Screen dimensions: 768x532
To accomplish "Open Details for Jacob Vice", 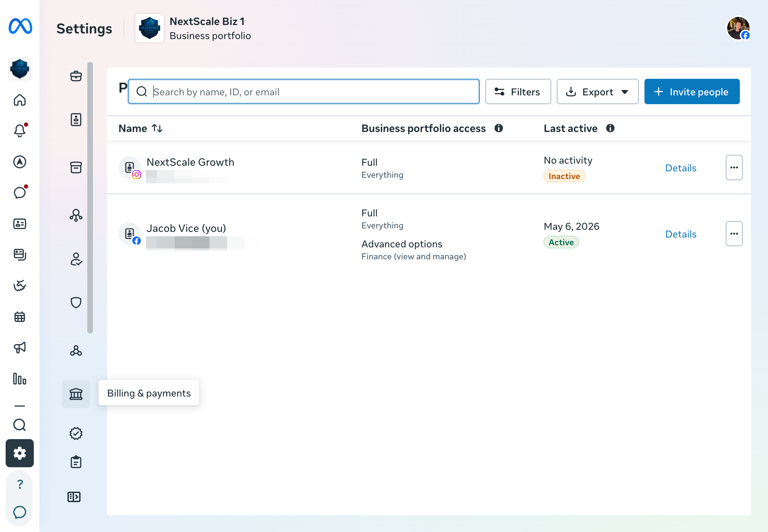I will [681, 234].
